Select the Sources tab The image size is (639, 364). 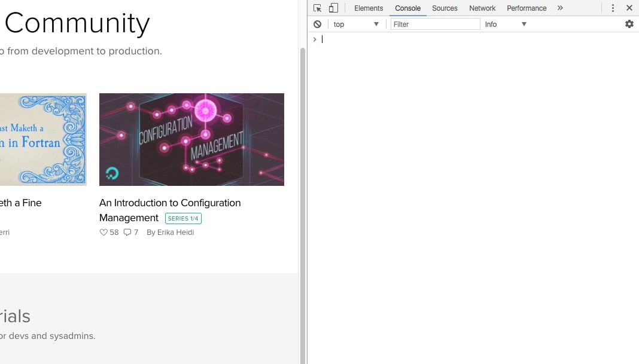[x=445, y=8]
